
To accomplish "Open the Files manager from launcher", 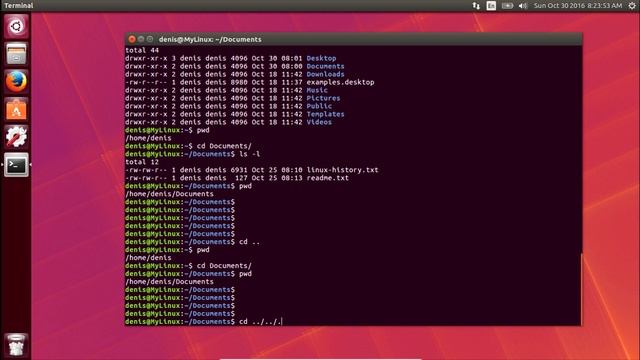I will (x=16, y=54).
